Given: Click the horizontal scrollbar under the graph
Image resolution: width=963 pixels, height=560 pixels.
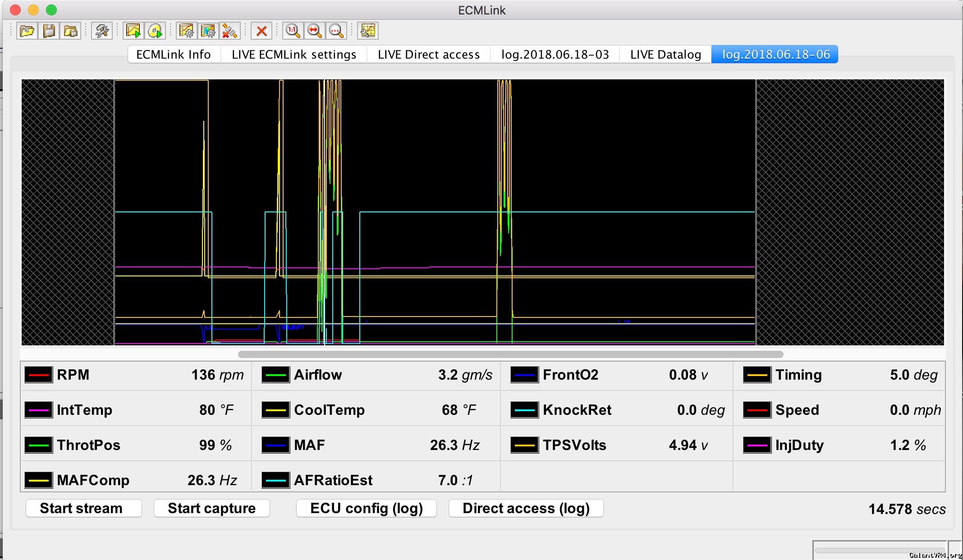Looking at the screenshot, I should click(510, 354).
